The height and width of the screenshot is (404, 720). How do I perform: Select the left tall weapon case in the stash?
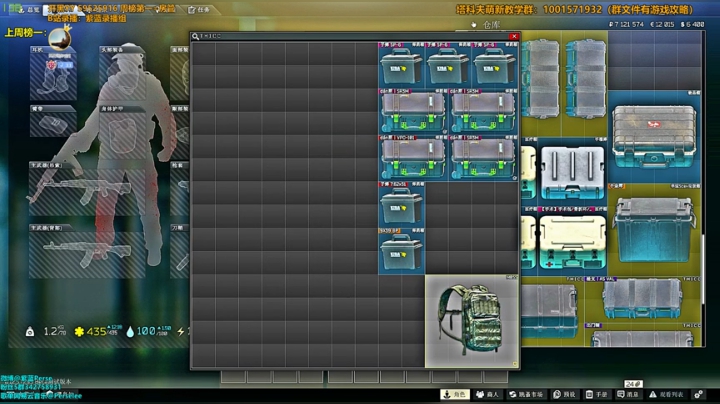click(x=540, y=79)
